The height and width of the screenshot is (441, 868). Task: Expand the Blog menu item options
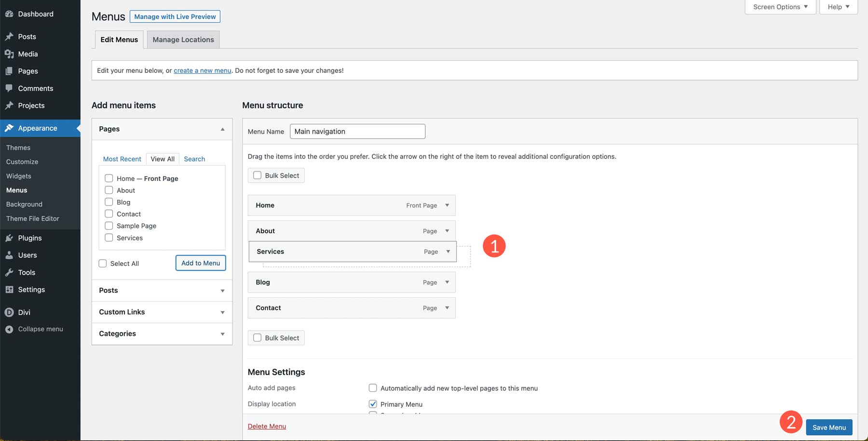447,282
